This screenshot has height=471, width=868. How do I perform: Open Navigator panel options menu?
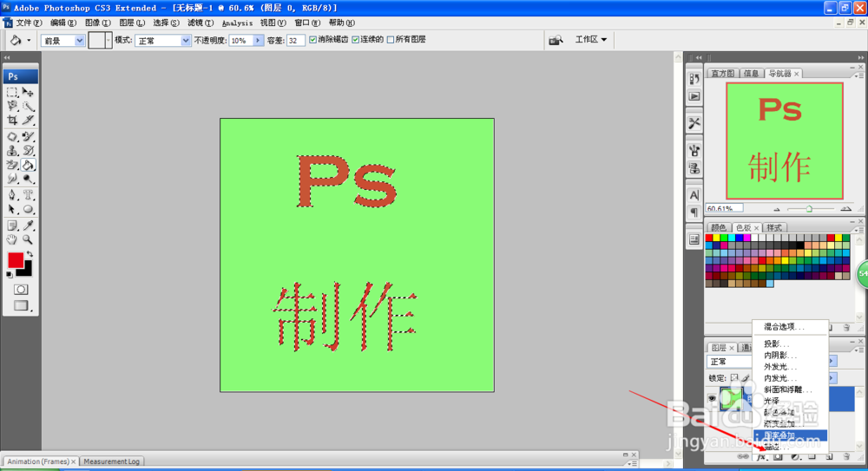pyautogui.click(x=859, y=75)
